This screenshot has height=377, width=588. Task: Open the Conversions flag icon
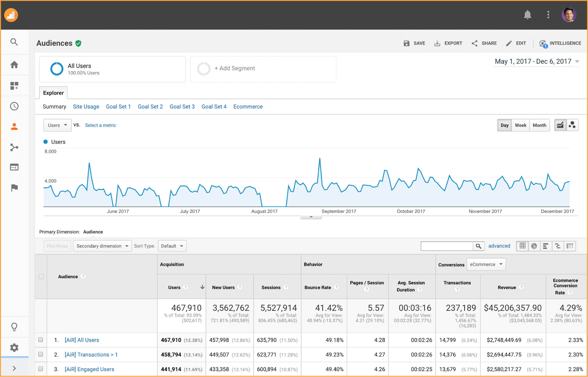(x=14, y=188)
